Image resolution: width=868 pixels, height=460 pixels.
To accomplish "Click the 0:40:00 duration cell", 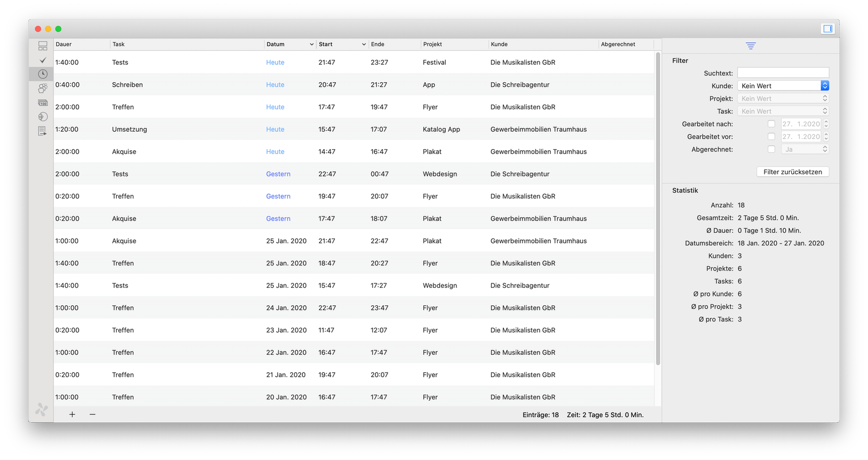I will [67, 85].
